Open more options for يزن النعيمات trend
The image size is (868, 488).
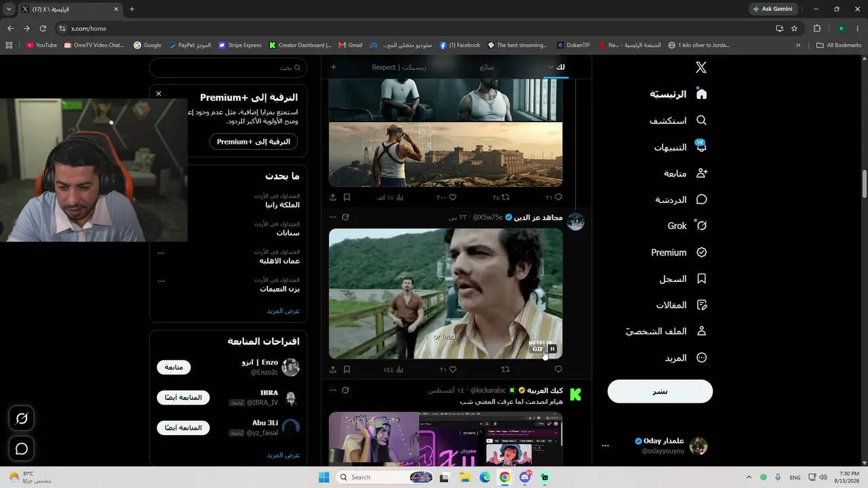click(161, 281)
